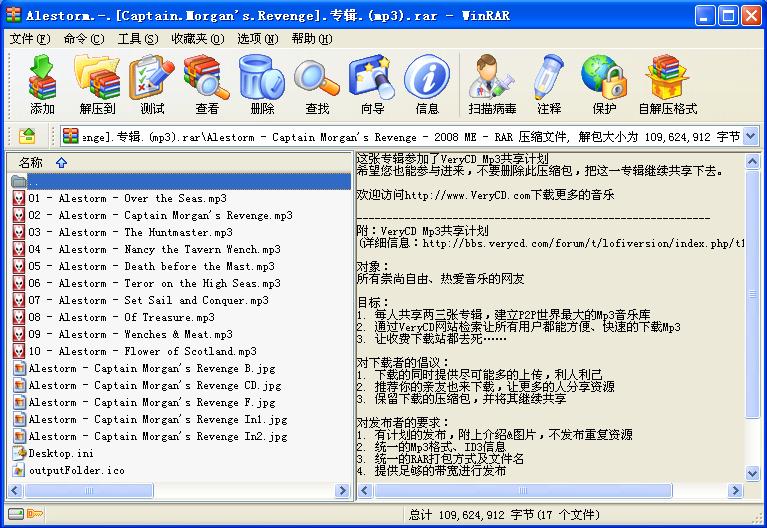This screenshot has height=528, width=767.
Task: Click the archive icon in address bar
Action: click(71, 136)
